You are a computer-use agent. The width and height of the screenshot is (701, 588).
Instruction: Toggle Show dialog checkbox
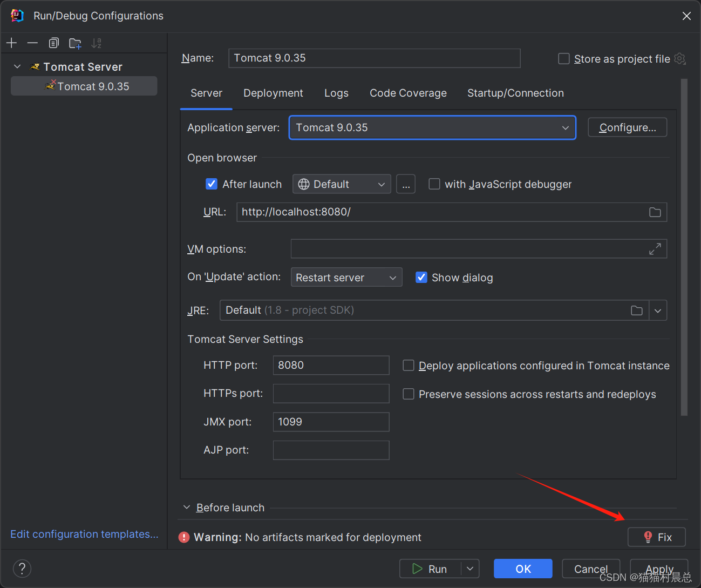(x=421, y=278)
